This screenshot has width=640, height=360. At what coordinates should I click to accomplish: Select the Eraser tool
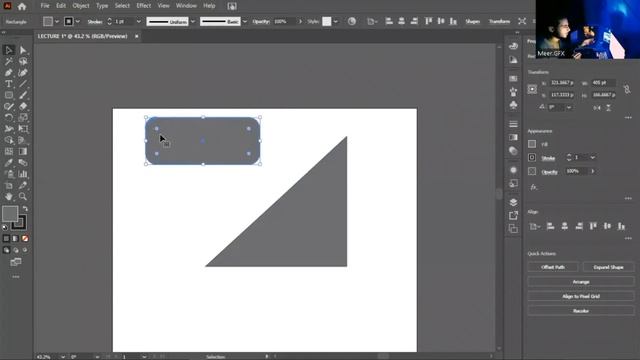pos(23,107)
